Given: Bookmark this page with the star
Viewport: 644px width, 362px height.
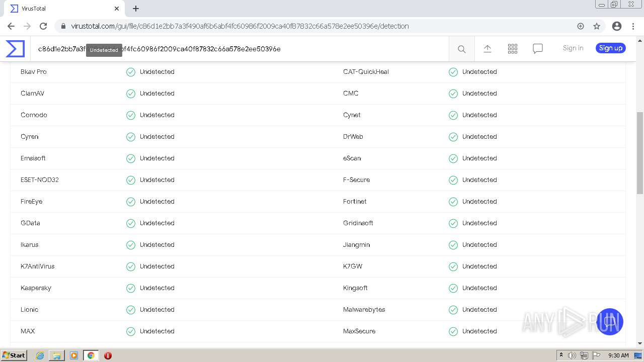Looking at the screenshot, I should 597,26.
